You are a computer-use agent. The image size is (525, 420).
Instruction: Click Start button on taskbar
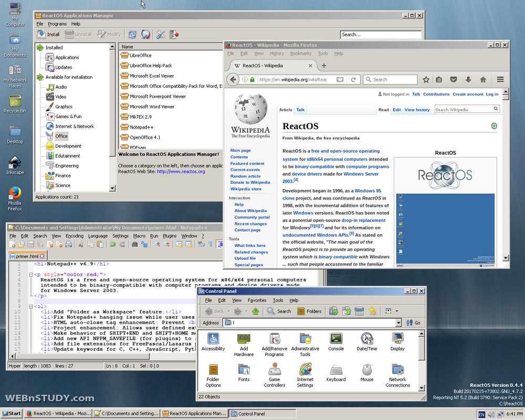[12, 413]
